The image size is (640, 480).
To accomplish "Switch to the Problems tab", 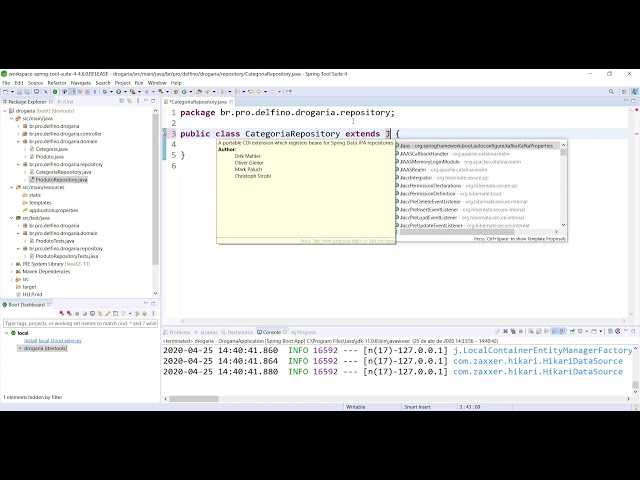I will (x=177, y=332).
